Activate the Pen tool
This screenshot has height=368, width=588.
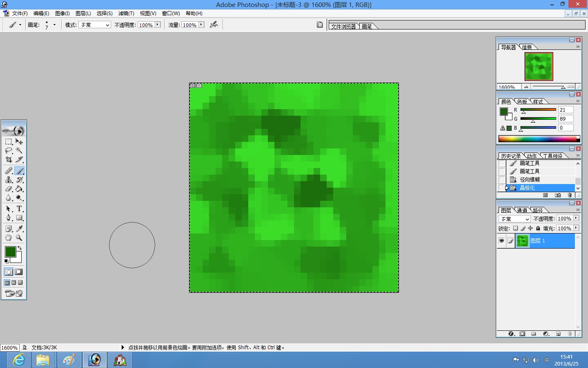point(9,218)
